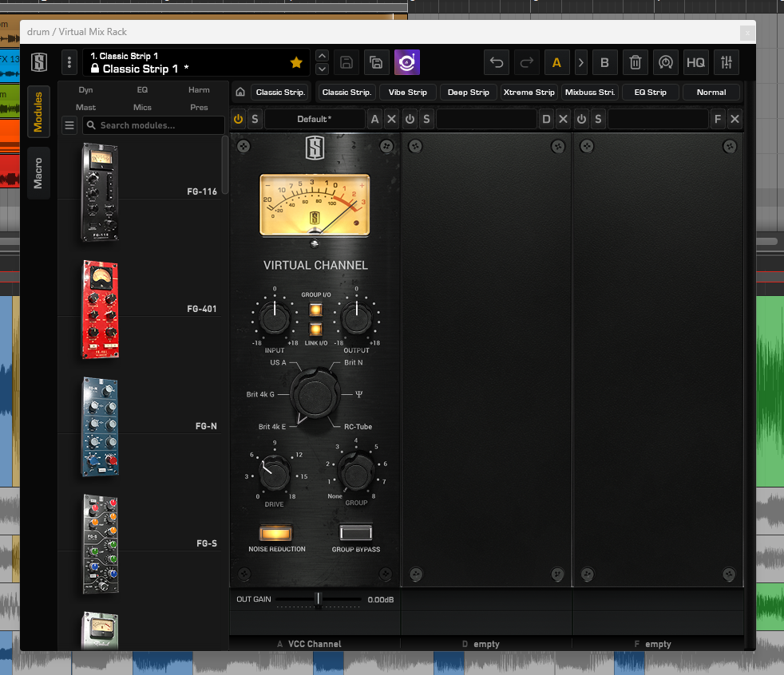This screenshot has height=675, width=784.
Task: Click the purple eye plugin icon
Action: click(406, 62)
